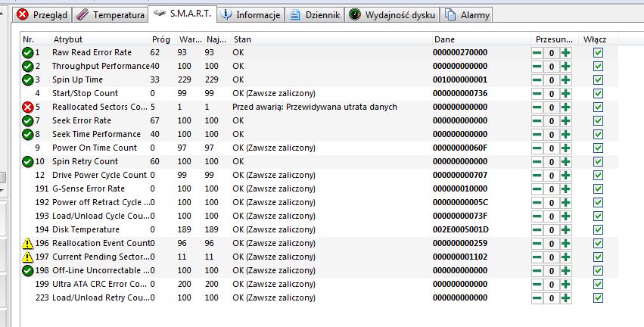Open the Przegląd tab
This screenshot has width=644, height=327.
[x=42, y=15]
